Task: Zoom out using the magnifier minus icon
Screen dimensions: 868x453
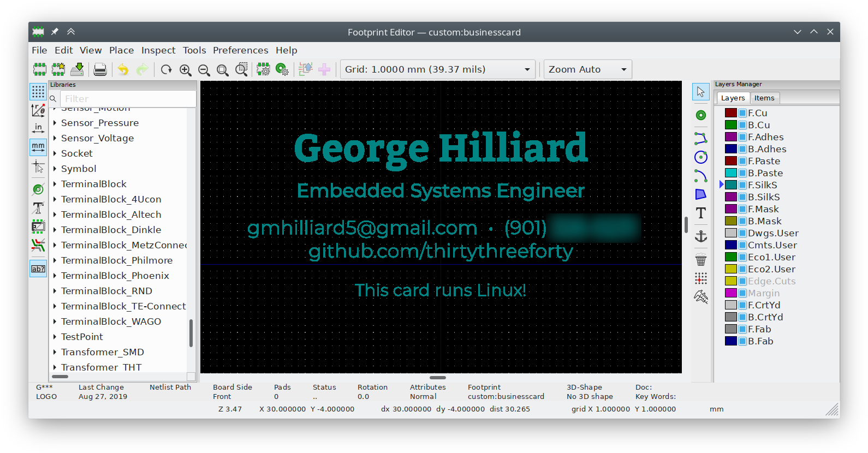Action: [204, 69]
